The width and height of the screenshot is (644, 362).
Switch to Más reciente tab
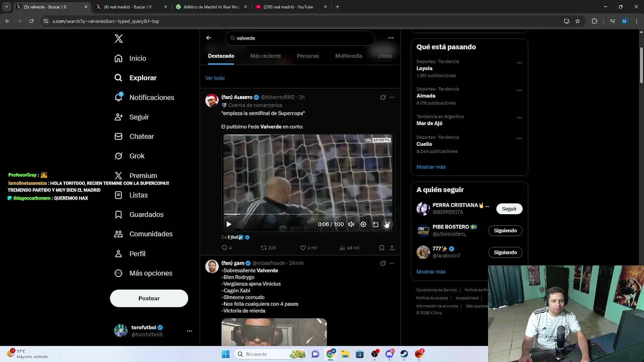coord(265,56)
